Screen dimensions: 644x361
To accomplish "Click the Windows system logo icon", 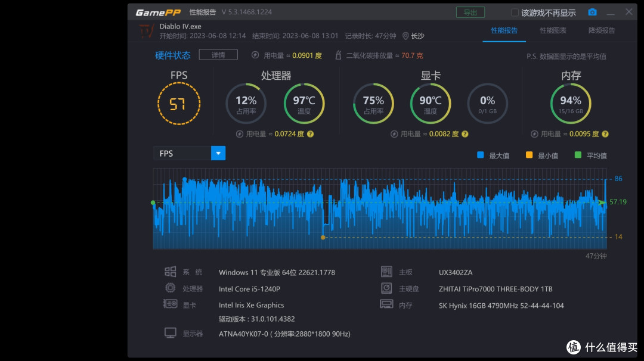I will [171, 272].
